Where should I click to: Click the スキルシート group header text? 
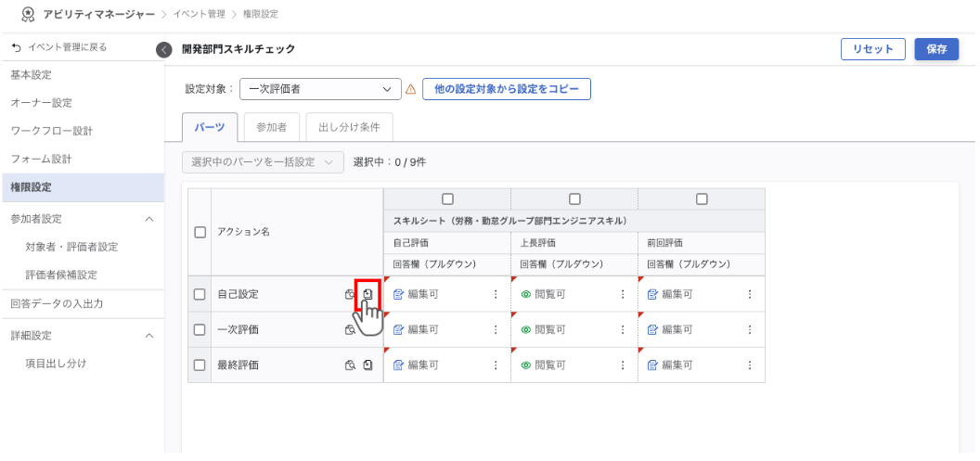pyautogui.click(x=510, y=221)
